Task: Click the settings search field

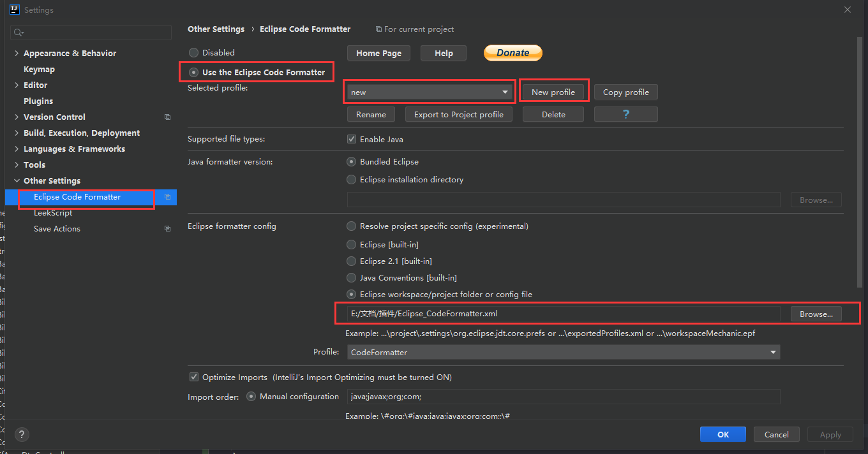Action: pyautogui.click(x=91, y=33)
